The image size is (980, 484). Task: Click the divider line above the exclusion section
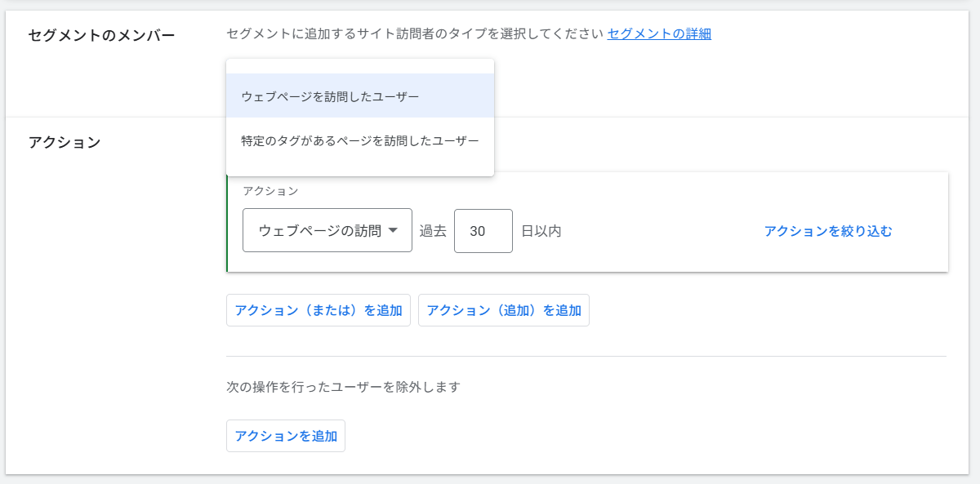(586, 356)
